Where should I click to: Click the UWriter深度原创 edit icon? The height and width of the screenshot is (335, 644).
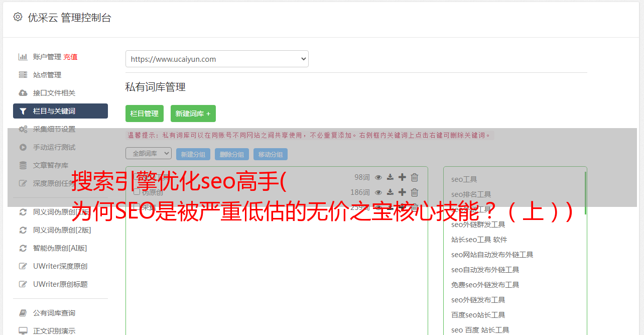coord(23,266)
